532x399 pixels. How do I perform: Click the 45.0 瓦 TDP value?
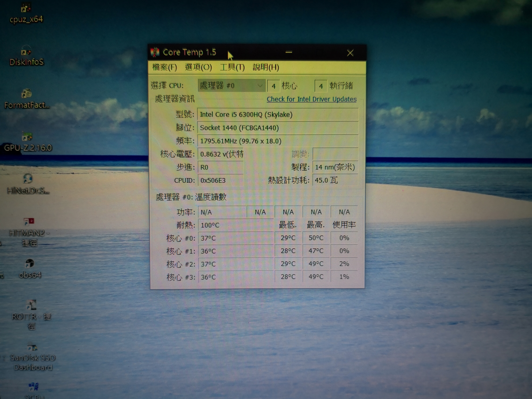335,180
